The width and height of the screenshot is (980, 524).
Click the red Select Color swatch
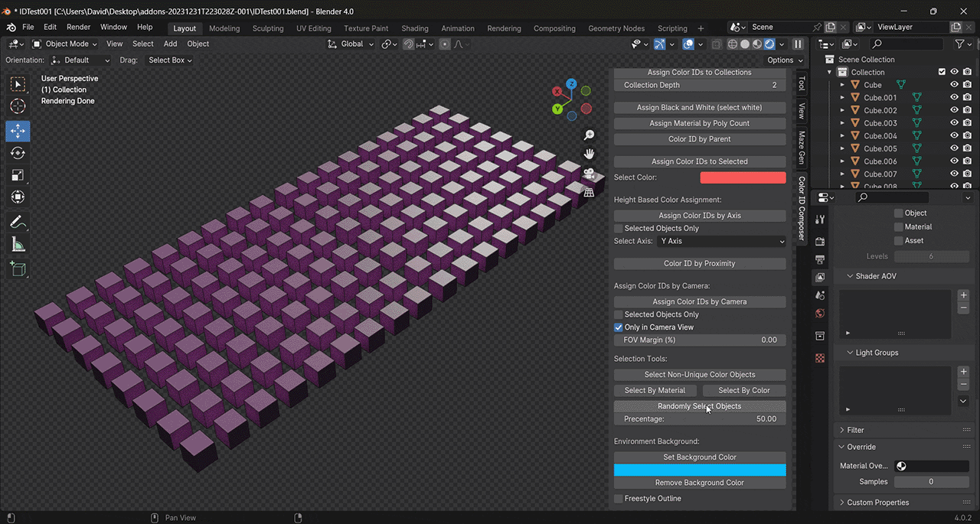(x=742, y=177)
